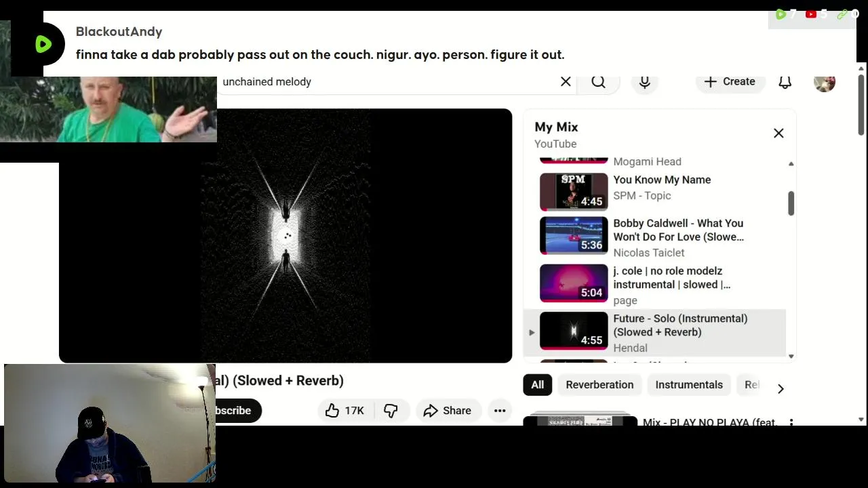Viewport: 868px width, 488px height.
Task: Play Future - Solo Instrumental thumbnail
Action: 574,330
